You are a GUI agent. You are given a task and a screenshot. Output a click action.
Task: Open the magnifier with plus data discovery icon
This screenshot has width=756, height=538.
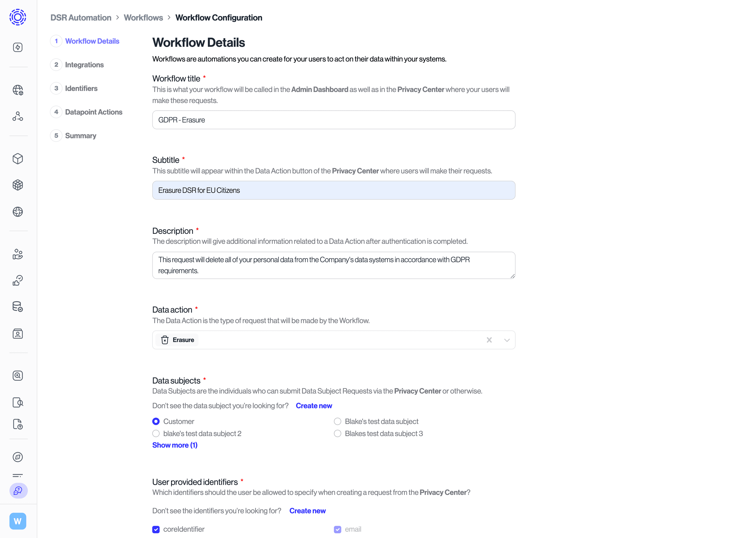18,376
